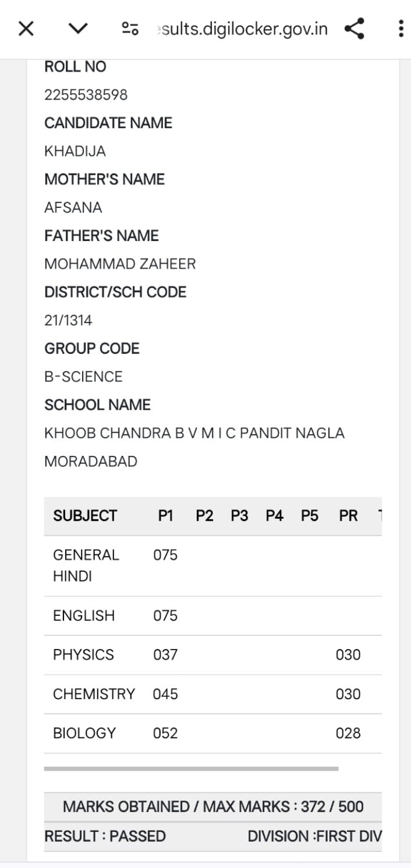Click the RESULT : PASSED text
Screen dimensions: 411x868
[x=105, y=837]
